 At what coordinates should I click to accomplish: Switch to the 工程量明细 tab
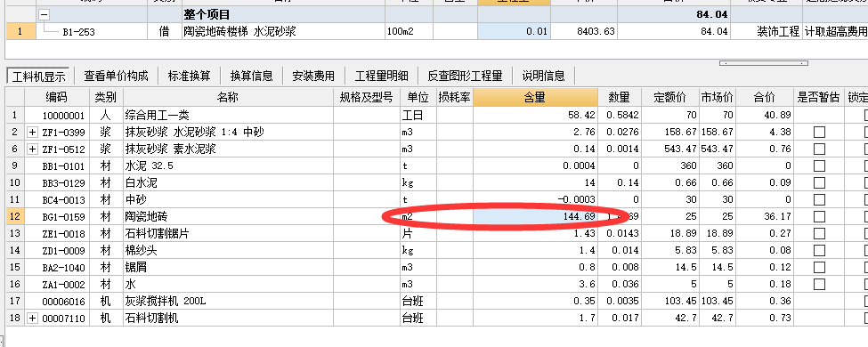click(x=381, y=76)
